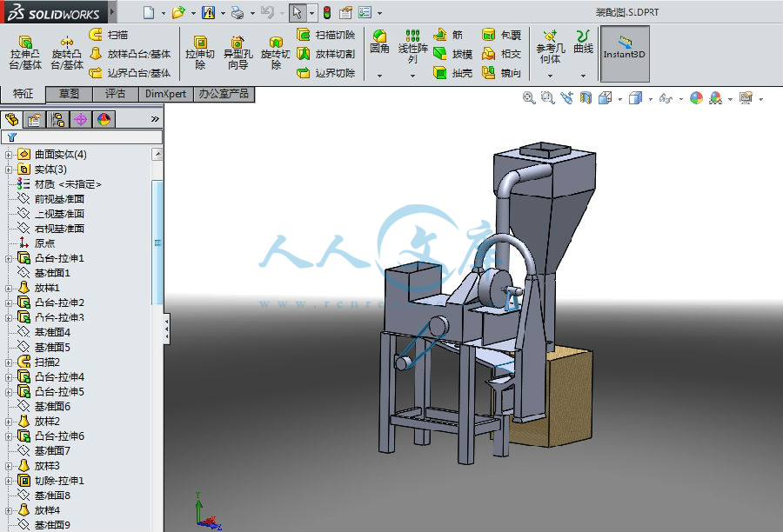Open the 圆角 fillet dropdown arrow
783x532 pixels.
pyautogui.click(x=379, y=76)
